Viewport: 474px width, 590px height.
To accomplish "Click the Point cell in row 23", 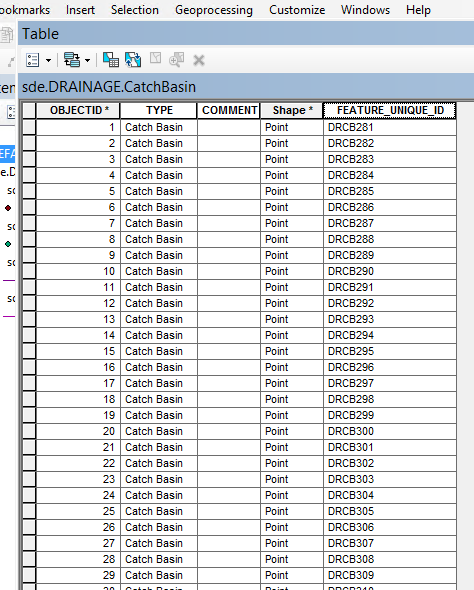I will click(292, 479).
